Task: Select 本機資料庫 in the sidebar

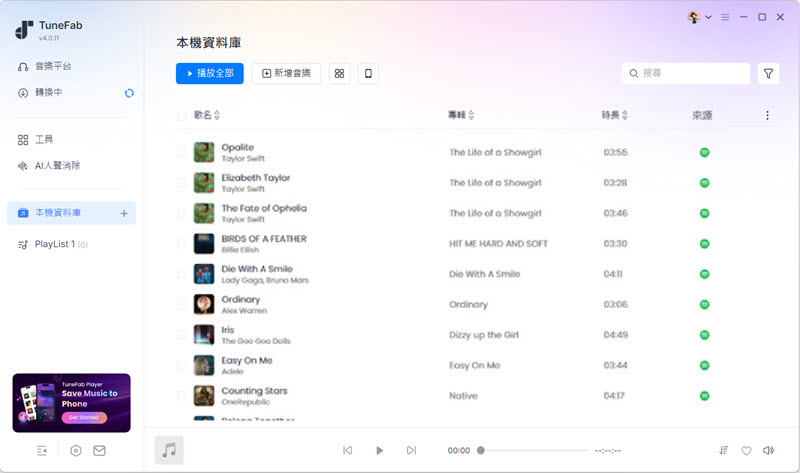Action: click(71, 213)
